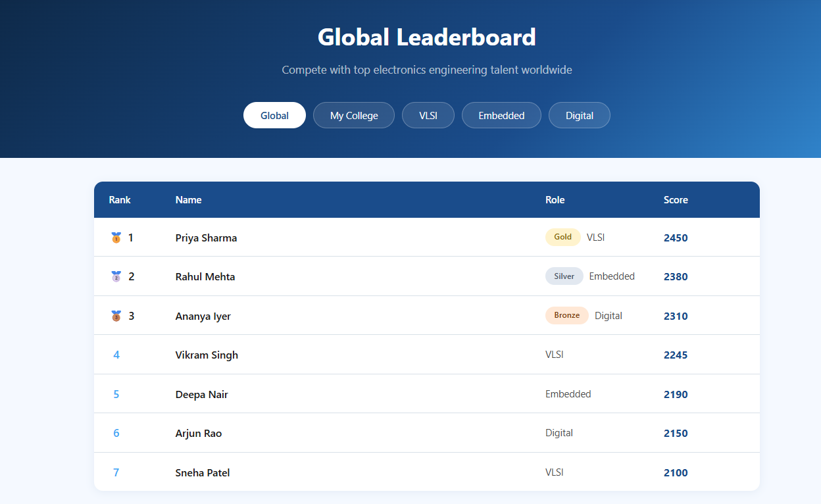The height and width of the screenshot is (504, 821).
Task: Select the name Rahul Mehta
Action: [x=205, y=276]
